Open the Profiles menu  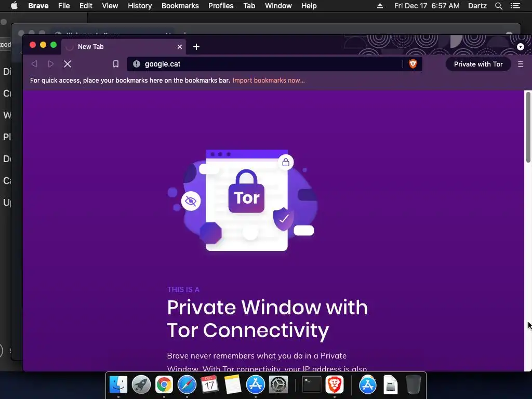[x=220, y=6]
